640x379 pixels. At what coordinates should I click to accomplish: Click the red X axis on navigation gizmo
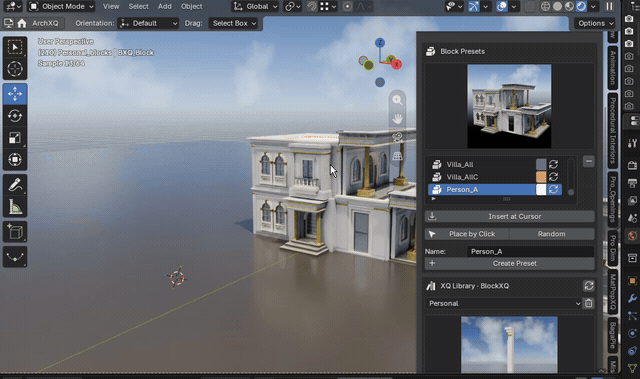396,64
